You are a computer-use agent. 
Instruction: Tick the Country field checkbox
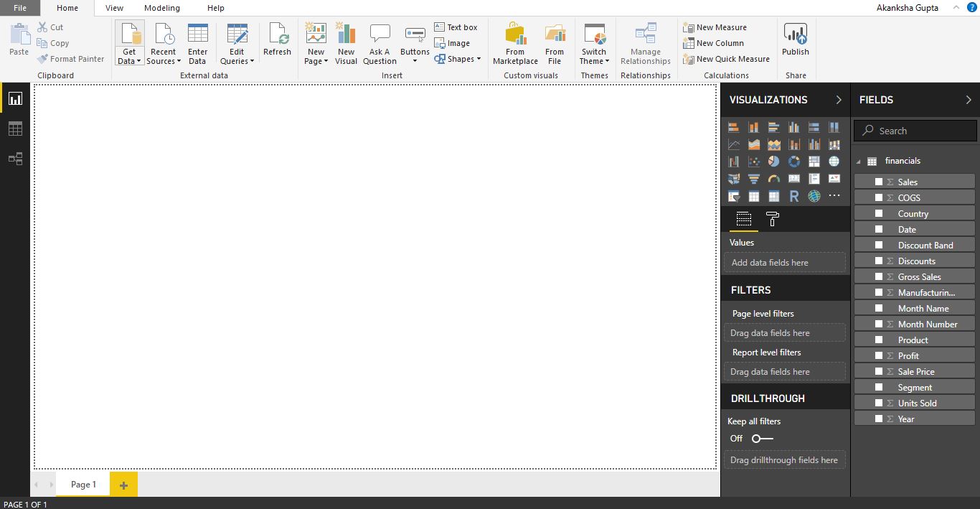point(879,213)
